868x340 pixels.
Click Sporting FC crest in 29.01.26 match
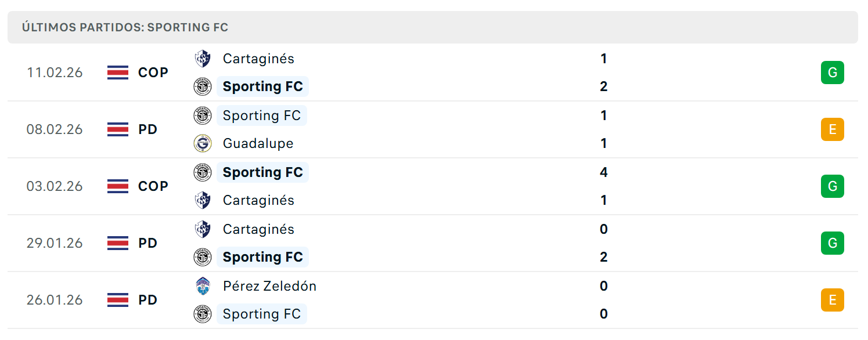pyautogui.click(x=203, y=257)
